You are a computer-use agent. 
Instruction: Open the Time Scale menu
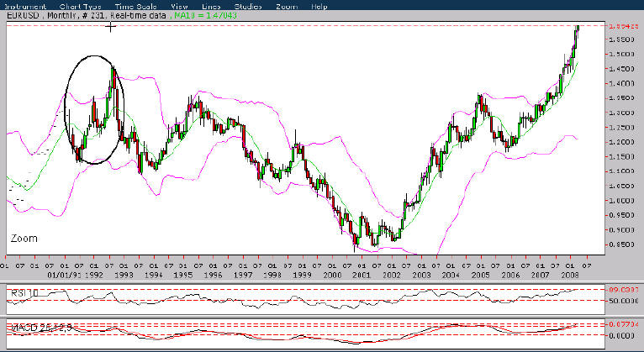click(135, 6)
